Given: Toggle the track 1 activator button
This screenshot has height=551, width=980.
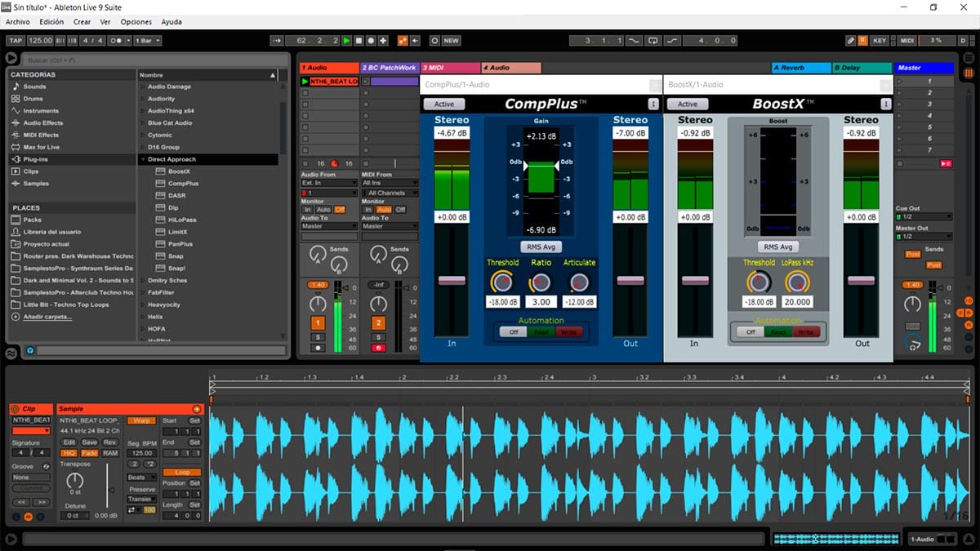Looking at the screenshot, I should [x=318, y=323].
